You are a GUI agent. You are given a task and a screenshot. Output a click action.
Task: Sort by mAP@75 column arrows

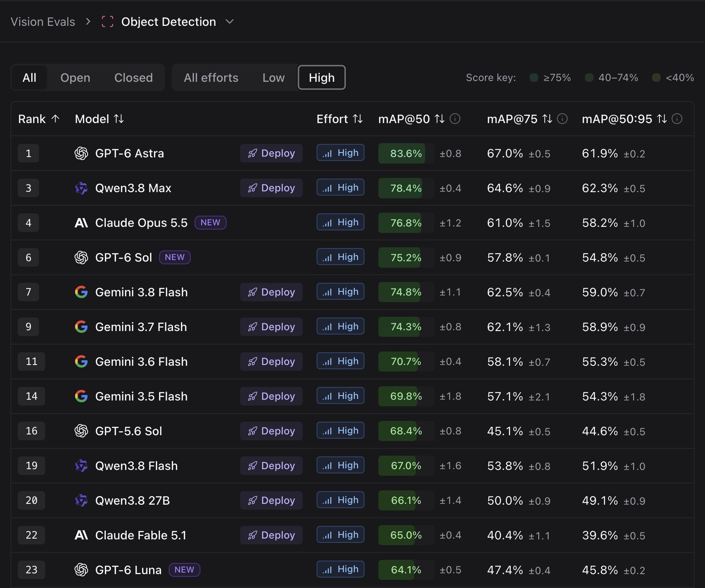(x=547, y=119)
